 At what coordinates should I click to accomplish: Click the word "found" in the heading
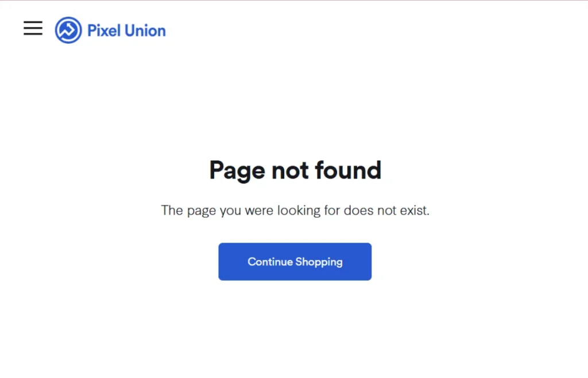point(348,170)
